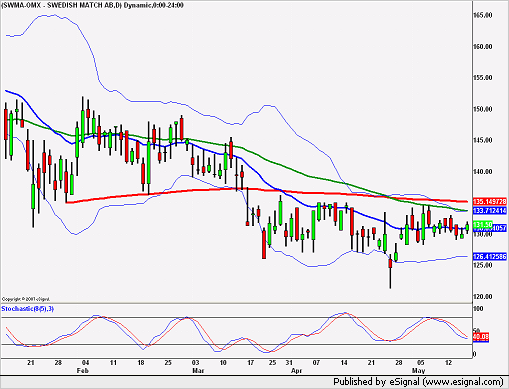This screenshot has width=509, height=389.
Task: Click the Apr month label on time axis
Action: [x=296, y=371]
